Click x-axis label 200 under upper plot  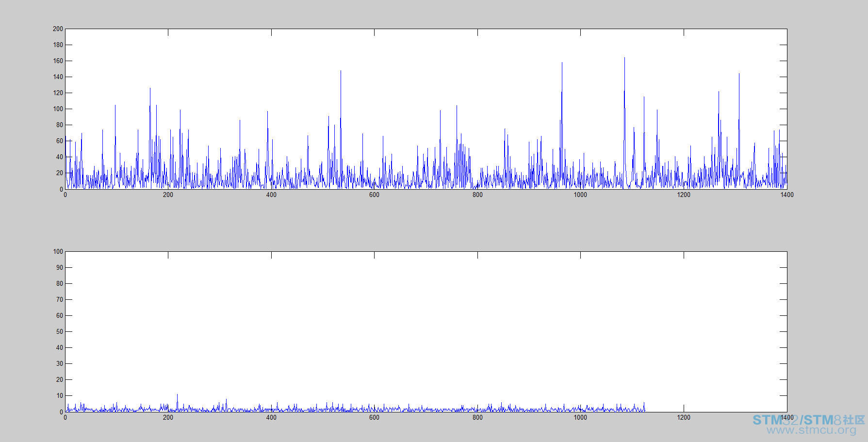pyautogui.click(x=168, y=195)
